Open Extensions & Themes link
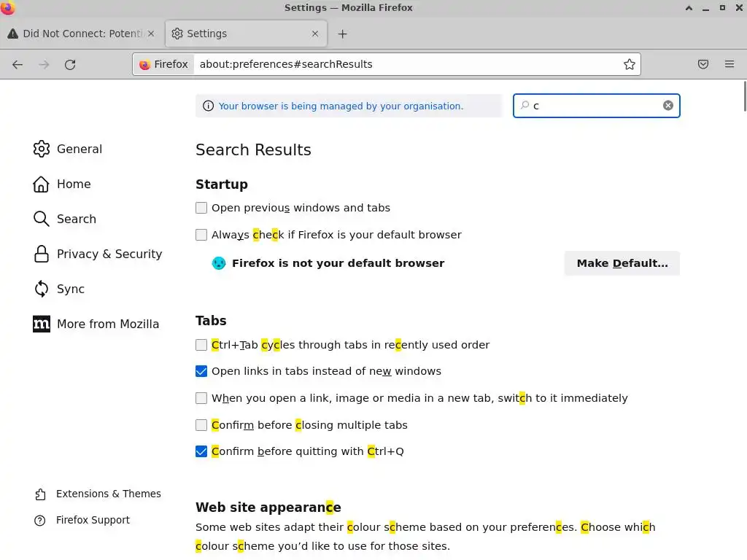The image size is (747, 560). (x=108, y=494)
